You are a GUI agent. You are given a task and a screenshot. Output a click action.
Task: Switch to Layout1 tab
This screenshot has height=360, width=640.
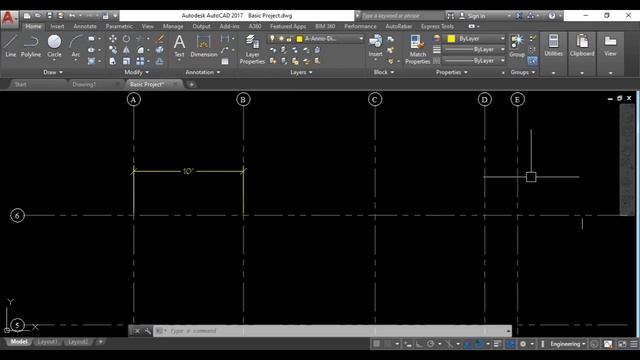tap(47, 342)
